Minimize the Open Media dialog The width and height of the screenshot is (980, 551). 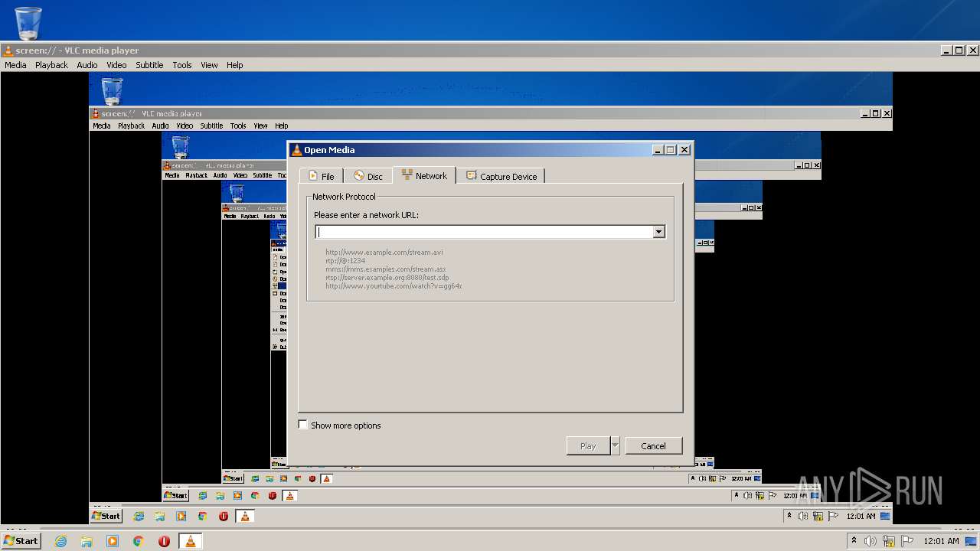pos(658,150)
